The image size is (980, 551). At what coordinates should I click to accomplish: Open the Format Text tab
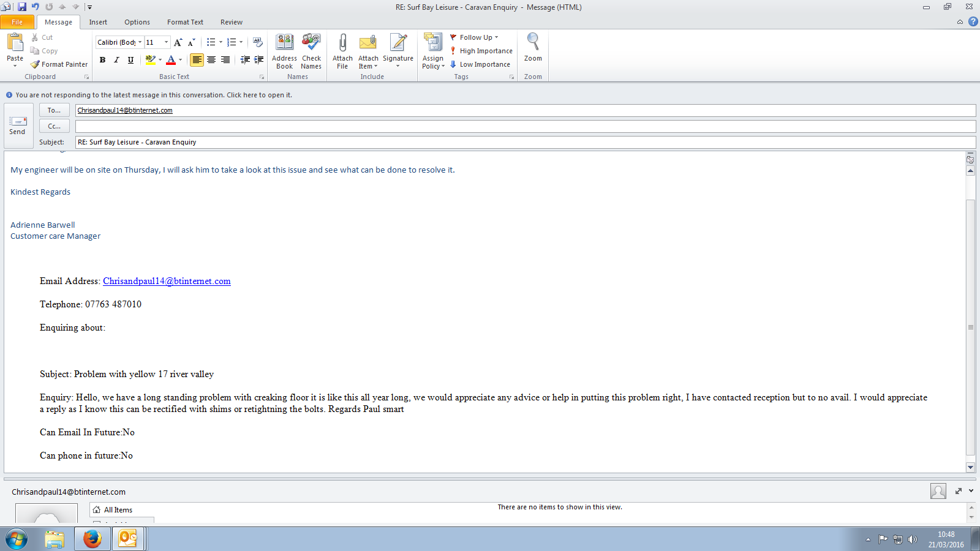(x=185, y=22)
